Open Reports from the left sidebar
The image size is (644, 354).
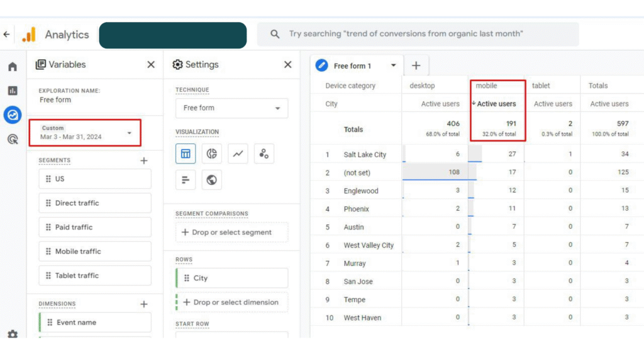pyautogui.click(x=13, y=91)
